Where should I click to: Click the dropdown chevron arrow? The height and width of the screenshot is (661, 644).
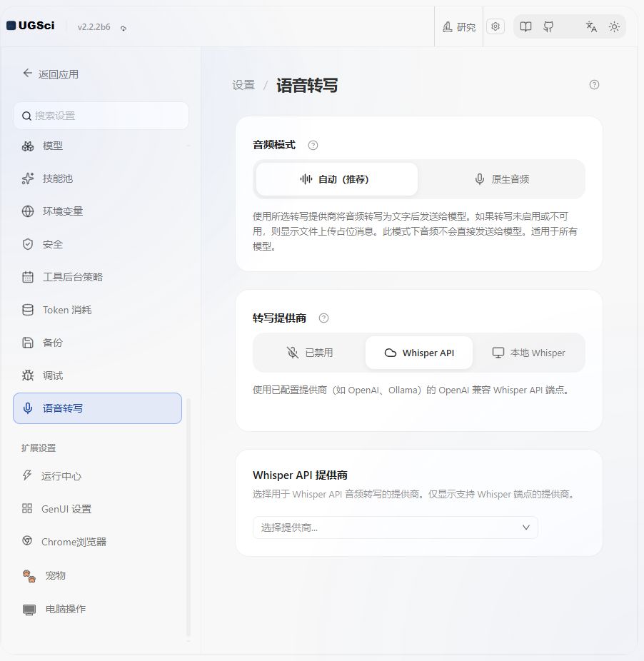click(x=526, y=528)
